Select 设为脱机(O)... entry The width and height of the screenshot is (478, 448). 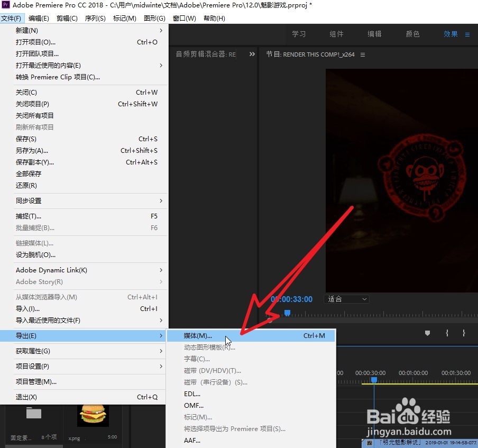[x=84, y=254]
